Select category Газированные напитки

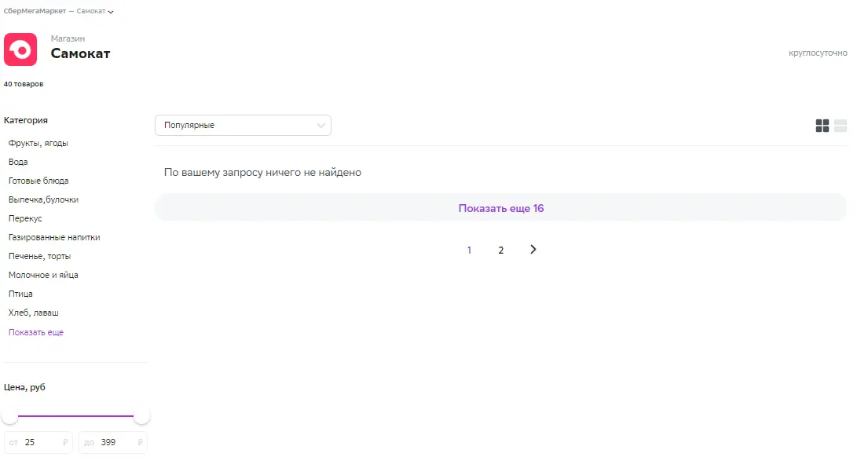coord(54,237)
